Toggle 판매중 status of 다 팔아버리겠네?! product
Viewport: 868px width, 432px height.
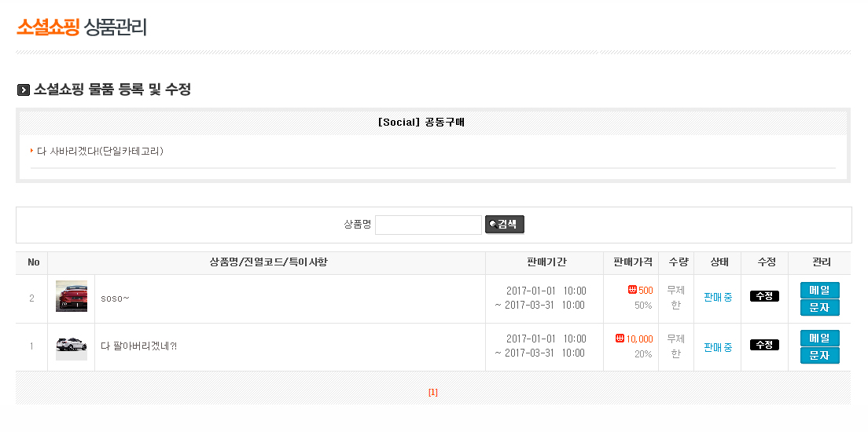717,346
